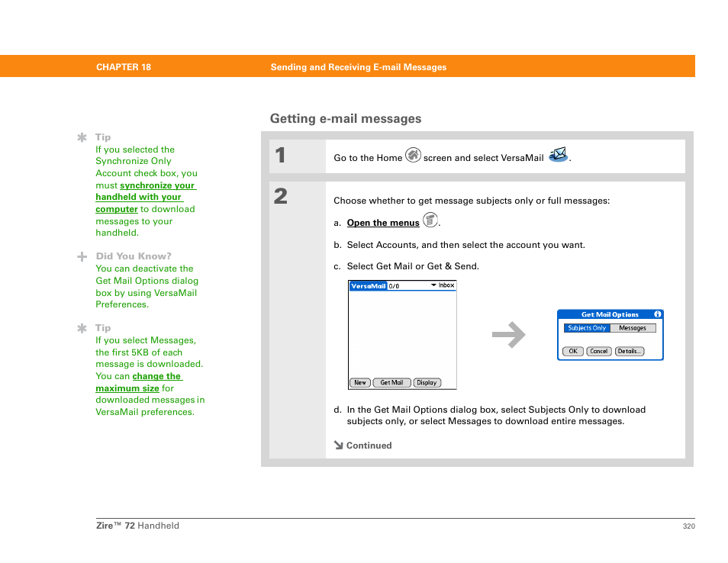Click the Continued arrow icon
Image resolution: width=728 pixels, height=563 pixels.
point(338,445)
